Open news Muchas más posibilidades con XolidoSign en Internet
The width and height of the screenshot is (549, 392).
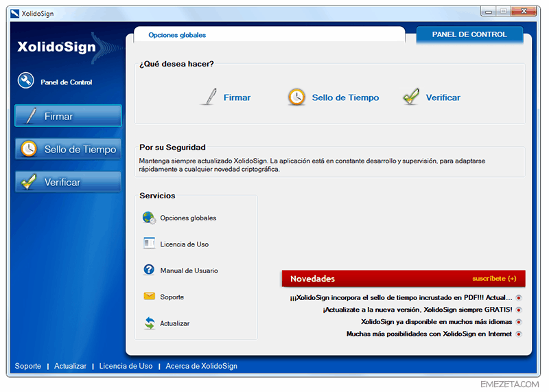point(429,334)
